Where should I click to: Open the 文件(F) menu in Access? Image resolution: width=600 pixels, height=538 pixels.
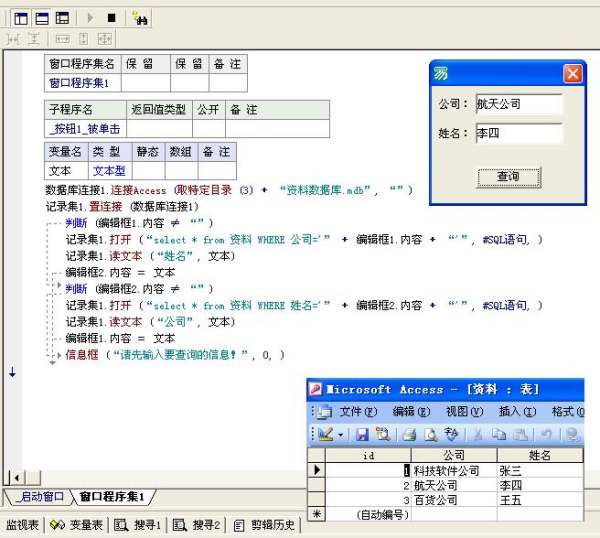(357, 411)
